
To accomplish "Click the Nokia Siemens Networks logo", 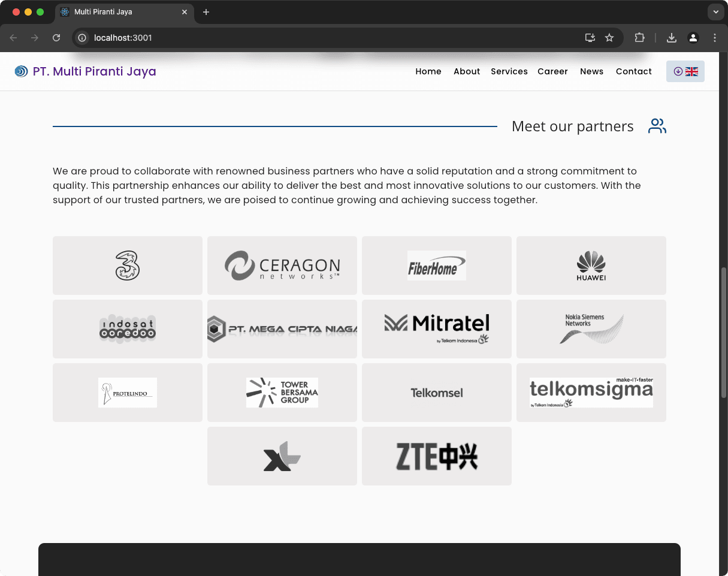I will click(591, 329).
